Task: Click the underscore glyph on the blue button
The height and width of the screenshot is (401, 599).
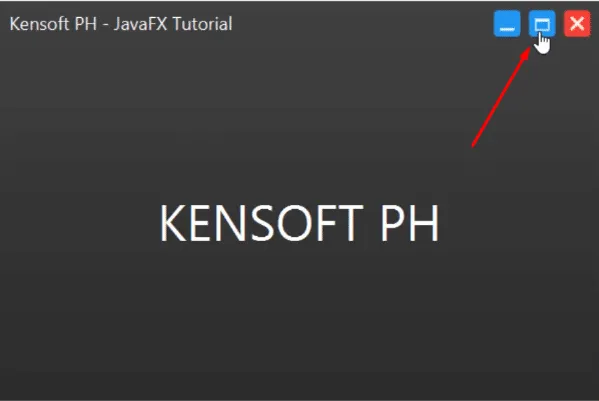Action: [x=507, y=29]
